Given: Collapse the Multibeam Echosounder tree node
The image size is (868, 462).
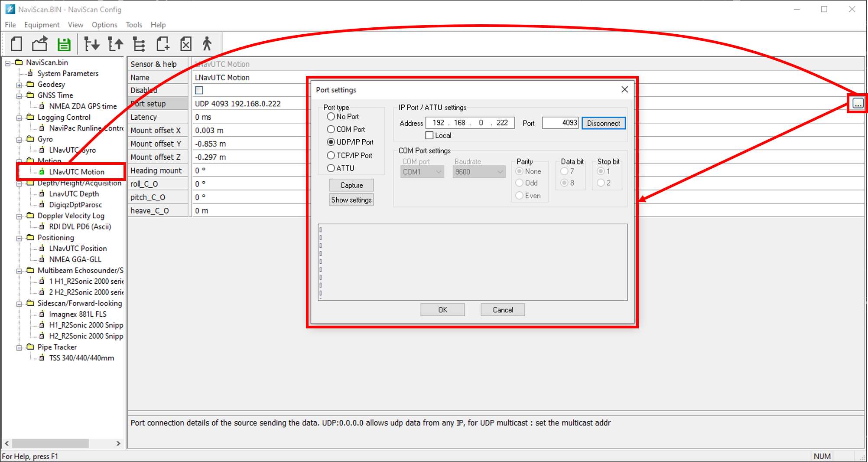Looking at the screenshot, I should tap(19, 271).
